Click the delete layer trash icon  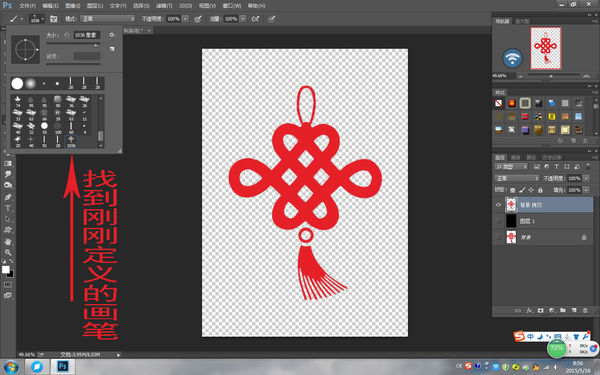point(585,310)
